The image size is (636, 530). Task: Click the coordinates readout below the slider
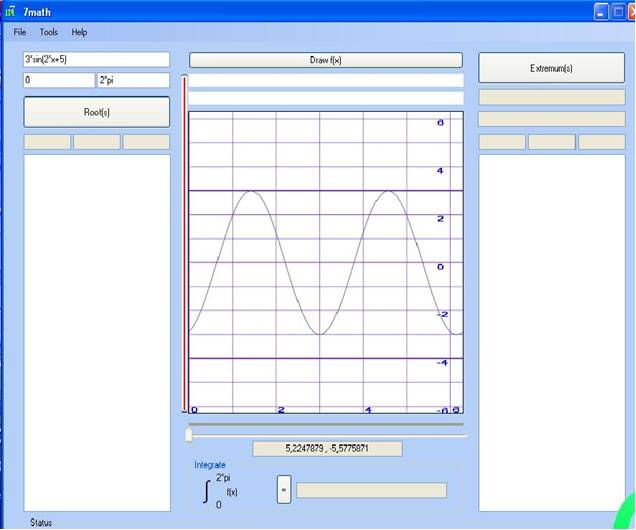click(x=327, y=449)
